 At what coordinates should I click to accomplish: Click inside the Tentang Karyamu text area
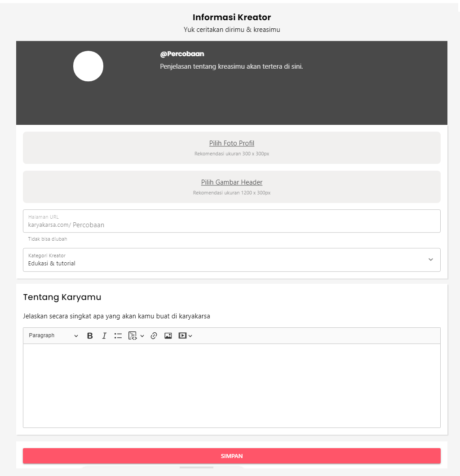(232, 385)
